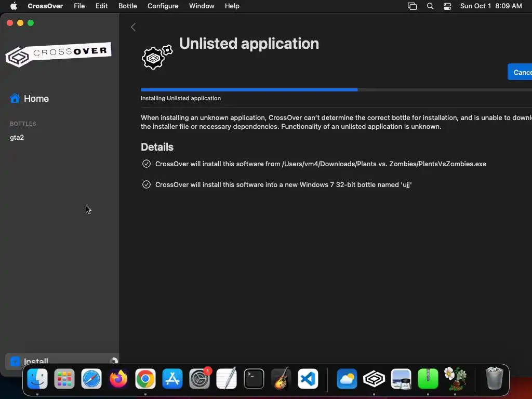The height and width of the screenshot is (399, 532).
Task: Minimize the CrossOver window
Action: coord(20,23)
